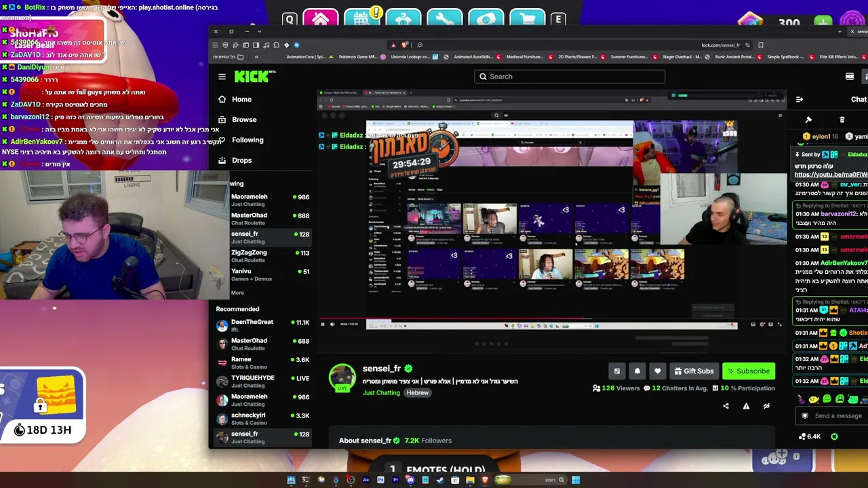Open Adobe Premiere Pro from taskbar

[395, 480]
